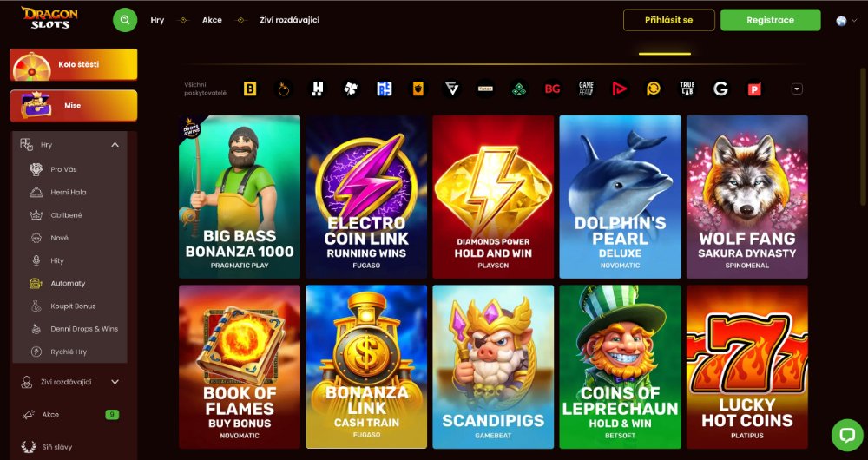Select Automaty in the sidebar
This screenshot has height=460, width=868.
[68, 284]
